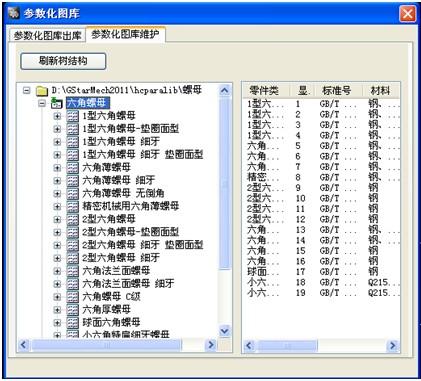
Task: Click the icon beside 六角厚螺母
Action: tap(72, 310)
